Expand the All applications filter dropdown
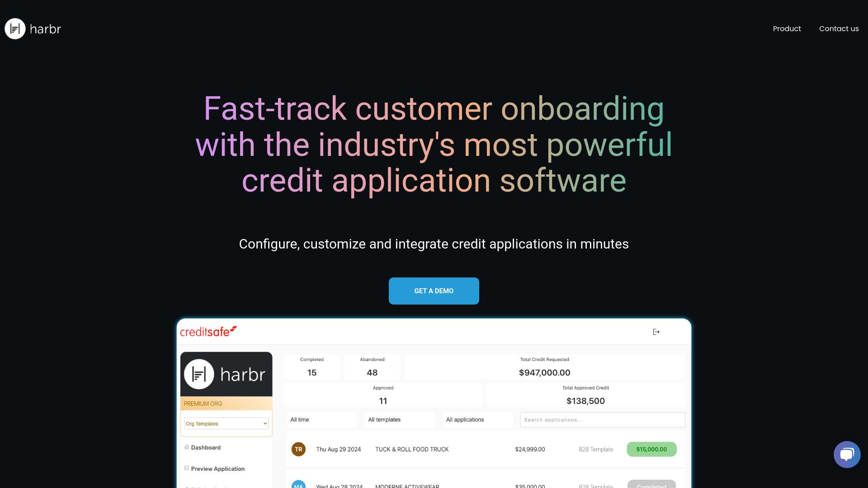This screenshot has height=488, width=868. pyautogui.click(x=465, y=419)
